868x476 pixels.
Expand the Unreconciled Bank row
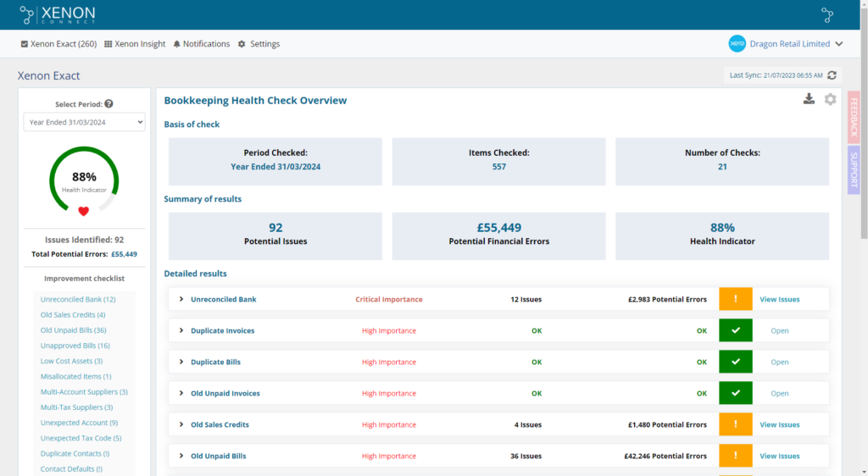coord(181,299)
